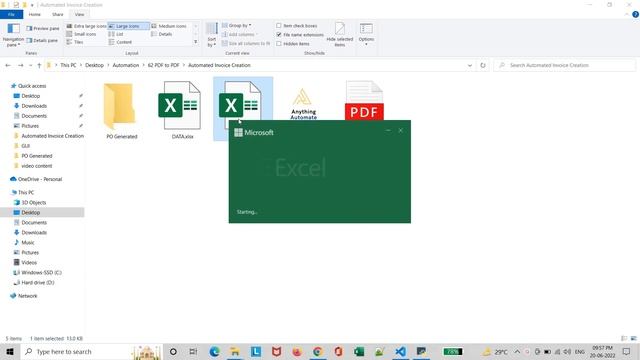Focus the Search Automated Invoice Creation box
The image size is (640, 360).
(x=565, y=65)
